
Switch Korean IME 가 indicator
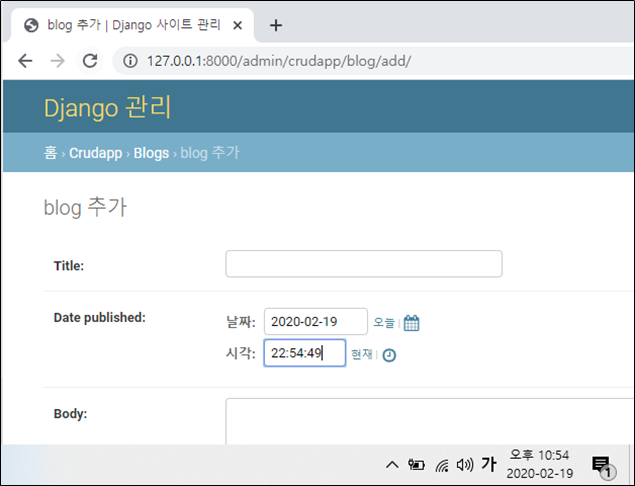pos(489,464)
